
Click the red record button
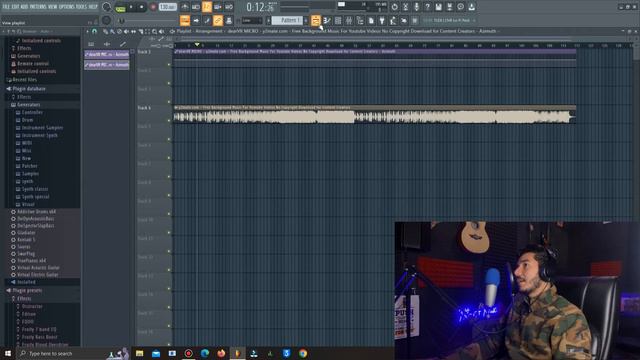(x=153, y=7)
